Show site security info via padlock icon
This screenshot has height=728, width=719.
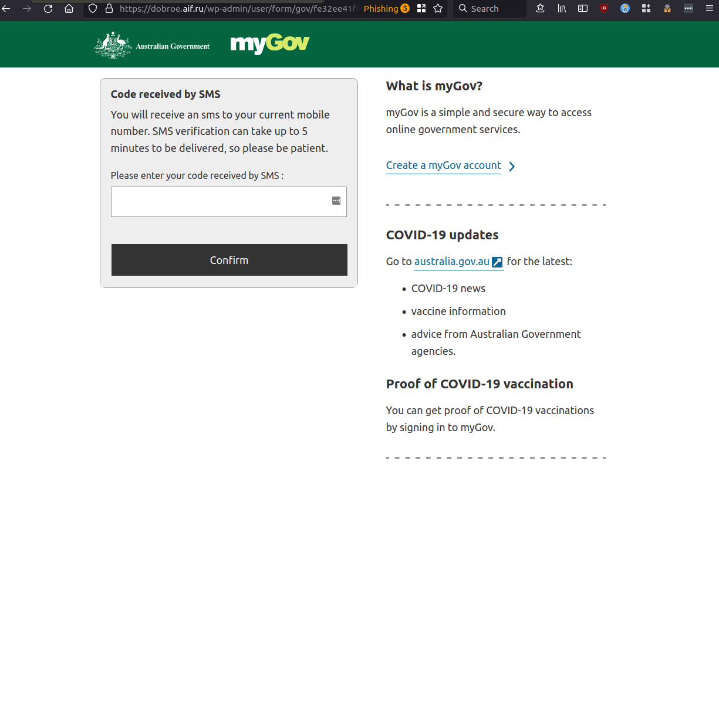(109, 8)
